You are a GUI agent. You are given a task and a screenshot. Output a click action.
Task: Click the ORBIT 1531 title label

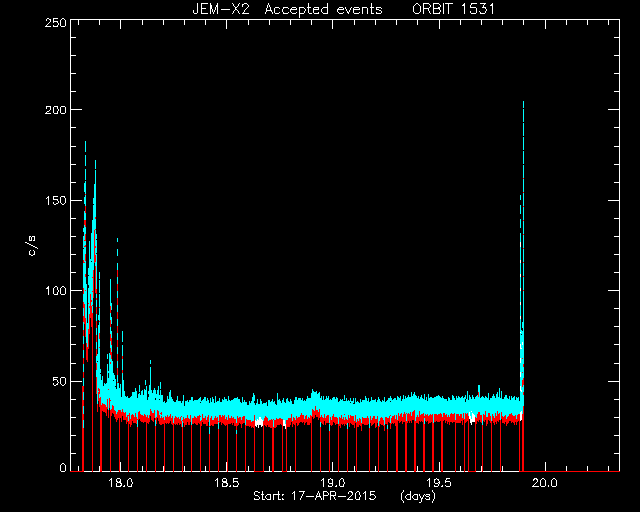click(453, 9)
